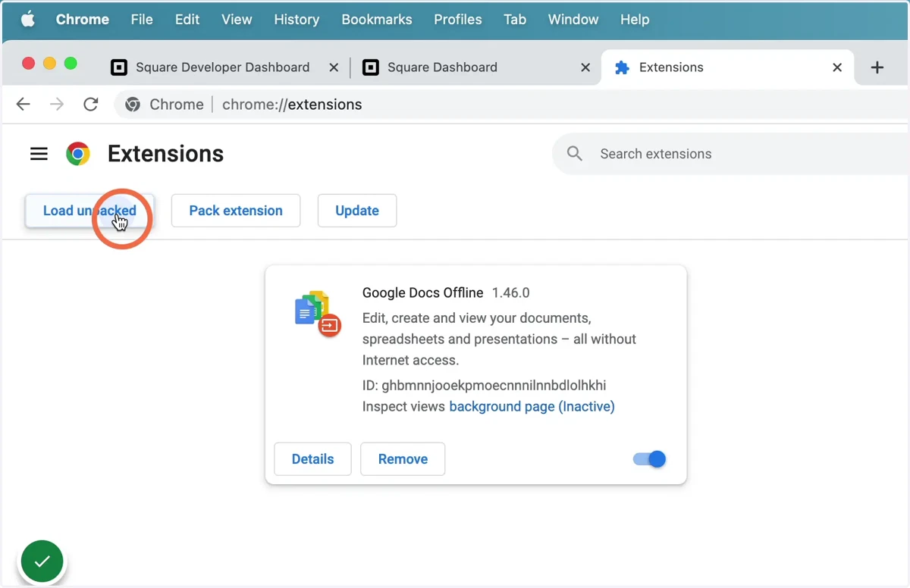910x588 pixels.
Task: Open the Profiles menu
Action: pyautogui.click(x=458, y=20)
